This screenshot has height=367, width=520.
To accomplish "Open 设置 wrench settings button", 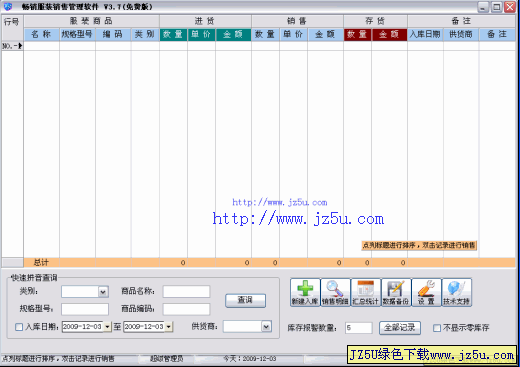I will [426, 292].
